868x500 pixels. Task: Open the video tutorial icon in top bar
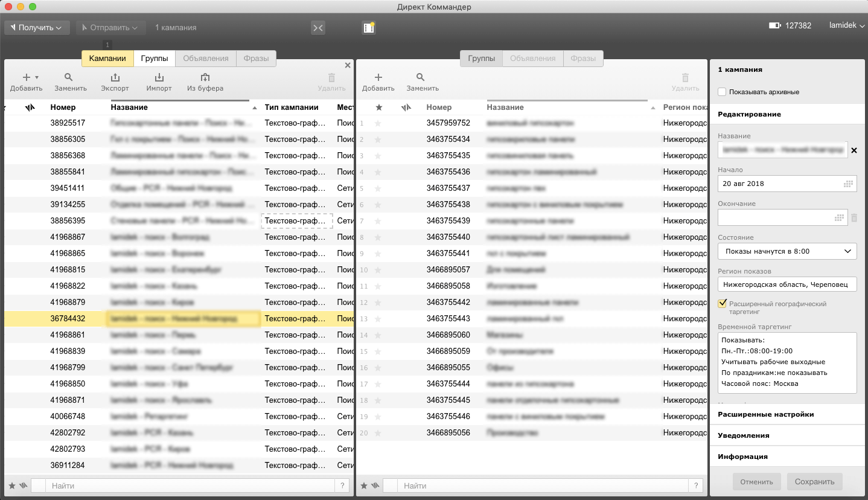pyautogui.click(x=369, y=27)
